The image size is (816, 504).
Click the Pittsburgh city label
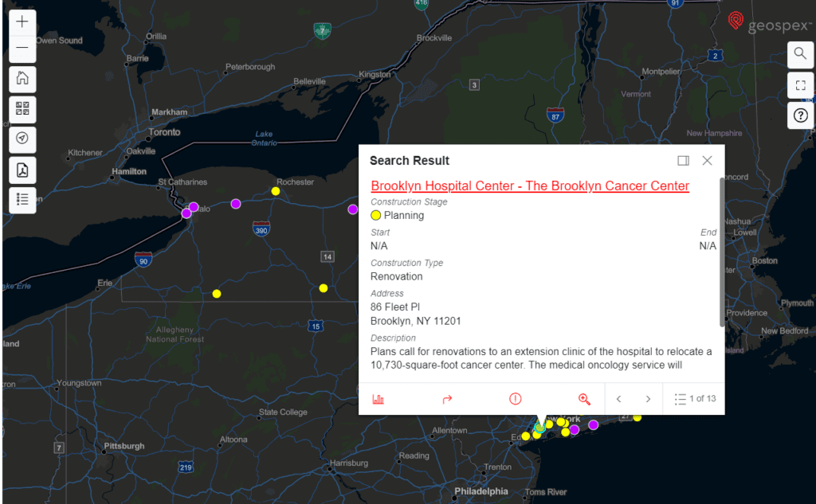coord(124,446)
